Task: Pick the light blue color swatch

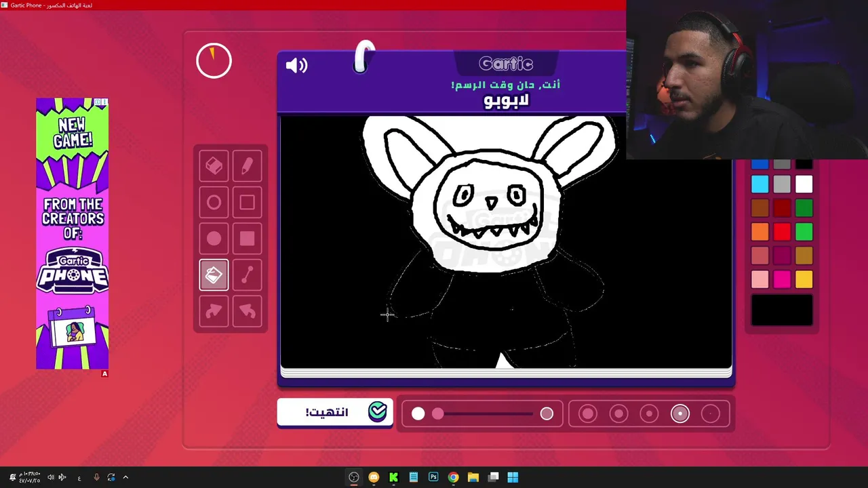Action: 760,184
